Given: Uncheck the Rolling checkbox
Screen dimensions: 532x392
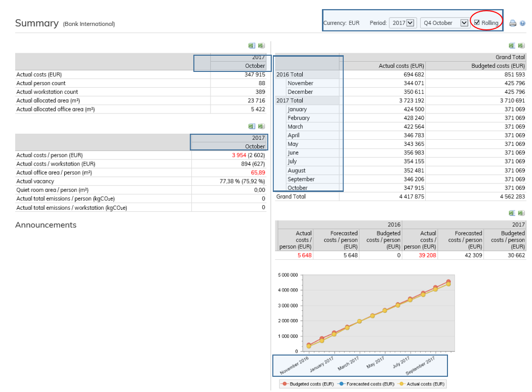Looking at the screenshot, I should point(477,23).
